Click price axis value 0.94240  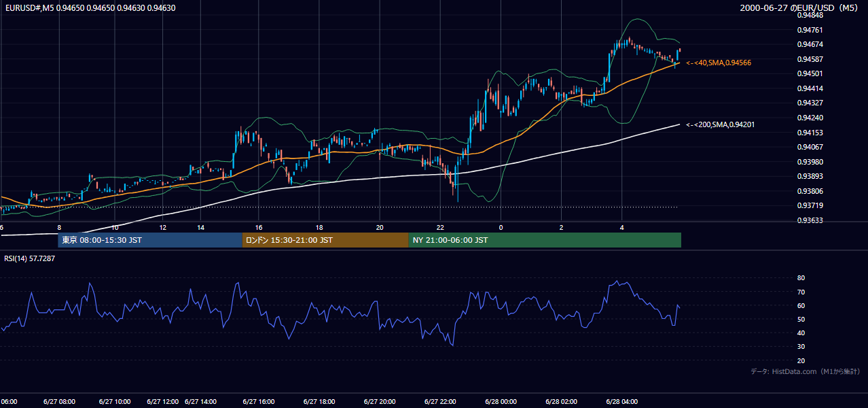coord(810,118)
